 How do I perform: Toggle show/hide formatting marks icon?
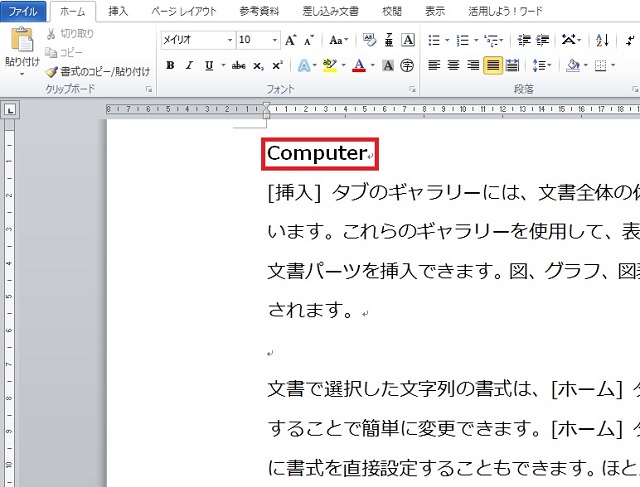click(x=631, y=40)
